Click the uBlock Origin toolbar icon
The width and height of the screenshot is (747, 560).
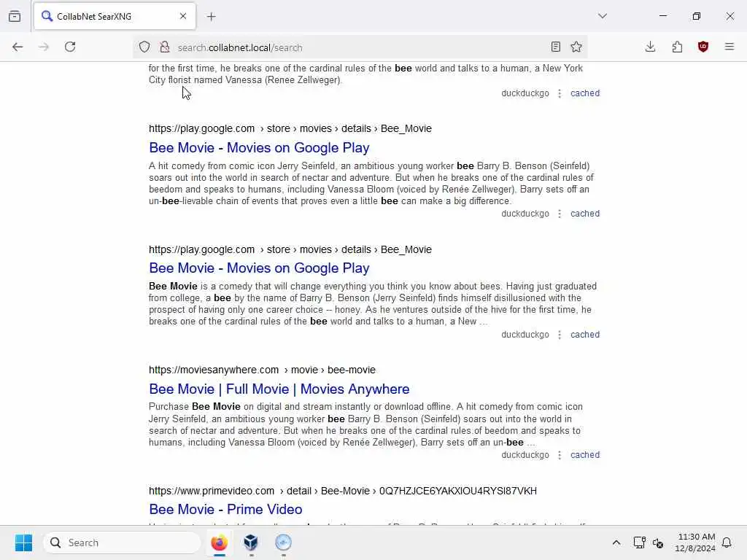(x=703, y=47)
